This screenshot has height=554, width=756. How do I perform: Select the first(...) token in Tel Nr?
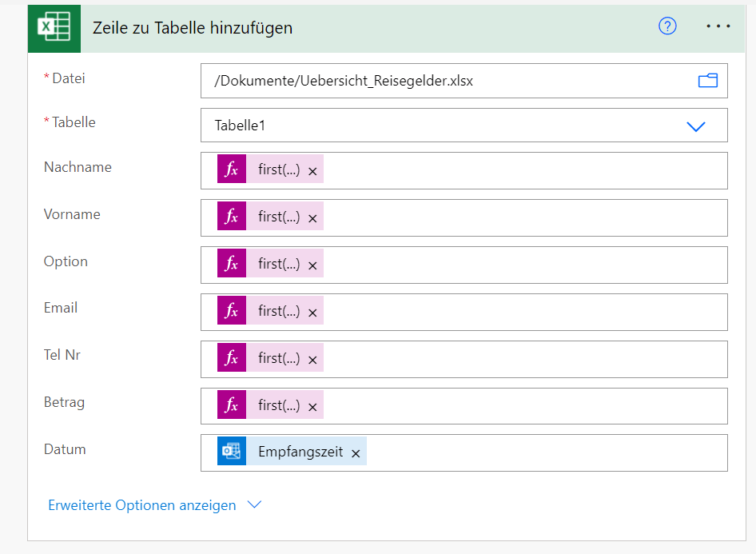(279, 358)
